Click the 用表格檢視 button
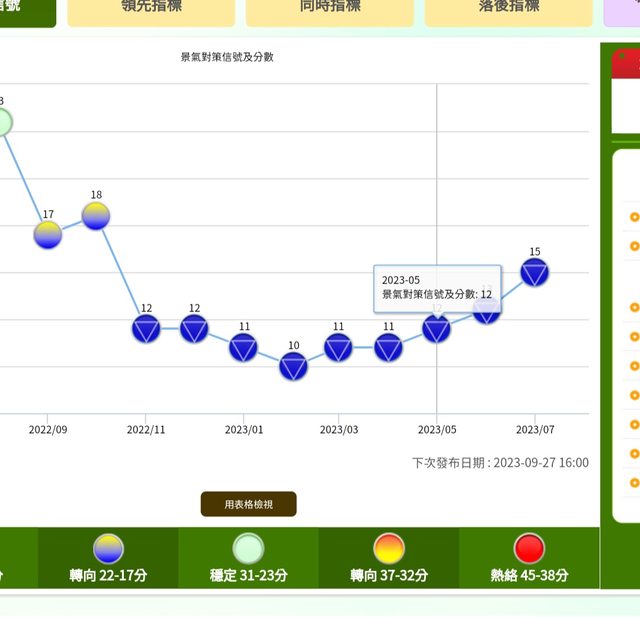This screenshot has width=640, height=617. (248, 504)
